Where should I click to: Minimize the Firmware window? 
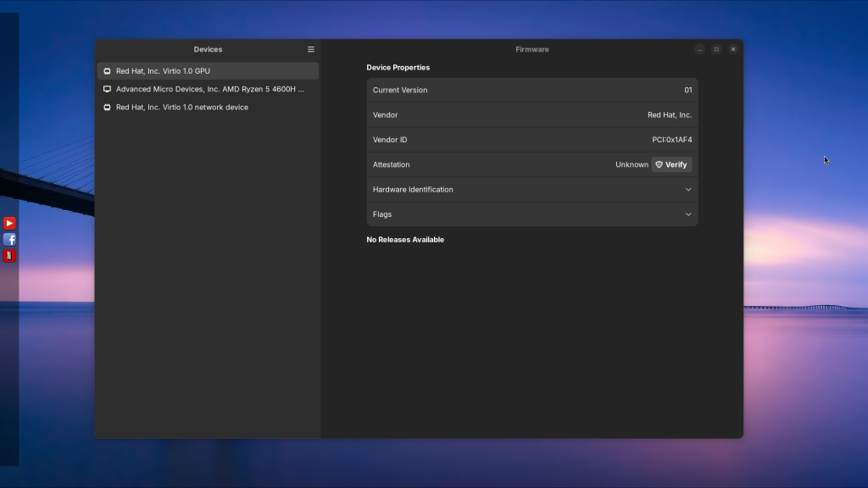tap(699, 49)
